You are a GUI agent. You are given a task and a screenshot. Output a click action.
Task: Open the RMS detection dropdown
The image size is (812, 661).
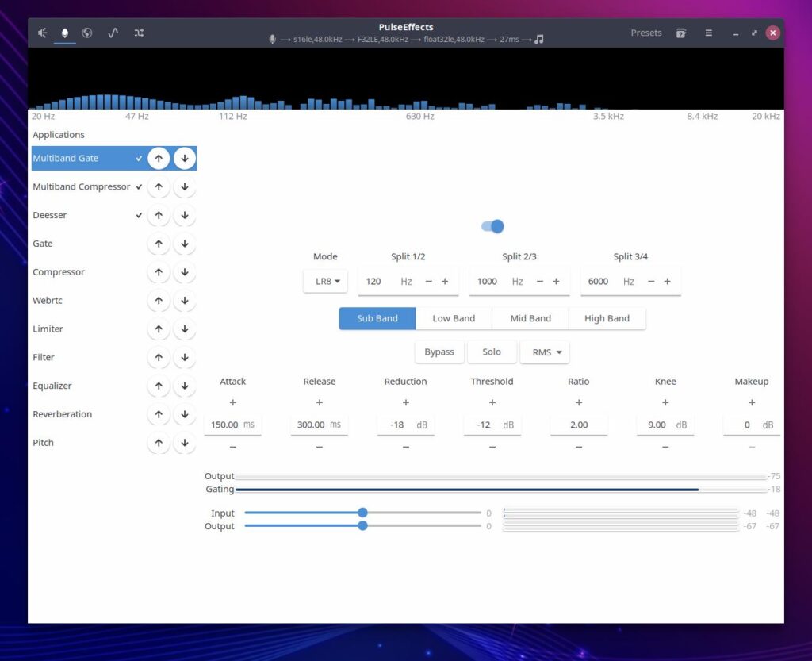point(545,352)
